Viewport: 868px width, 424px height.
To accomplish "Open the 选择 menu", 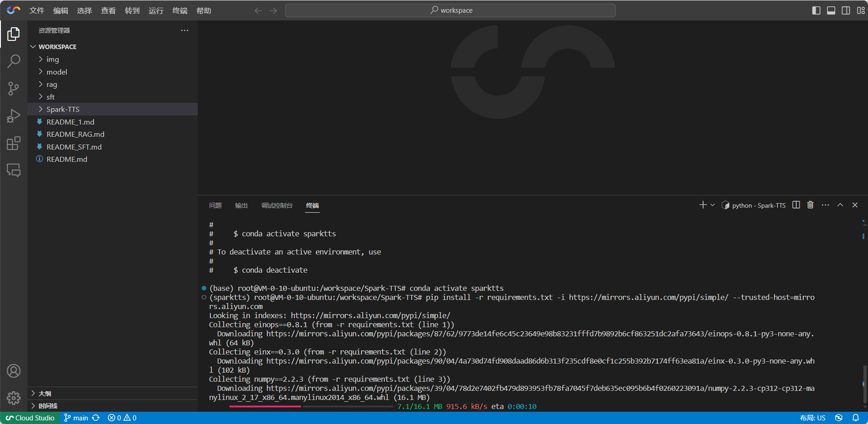I will click(x=85, y=10).
